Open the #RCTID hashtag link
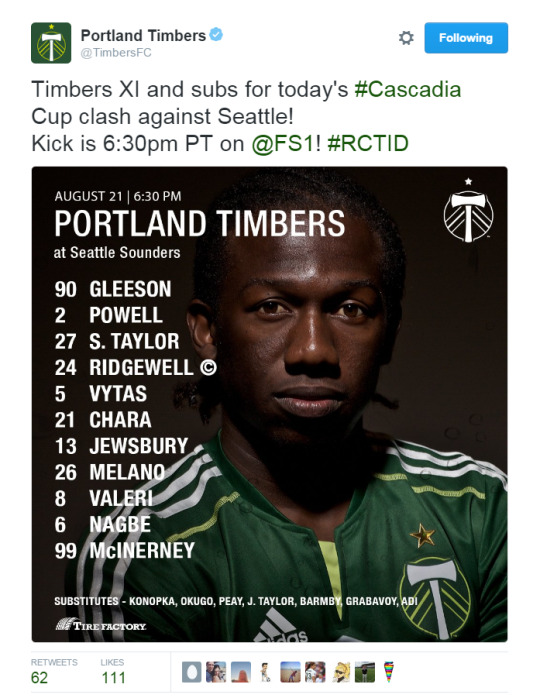The height and width of the screenshot is (698, 540). coord(368,144)
